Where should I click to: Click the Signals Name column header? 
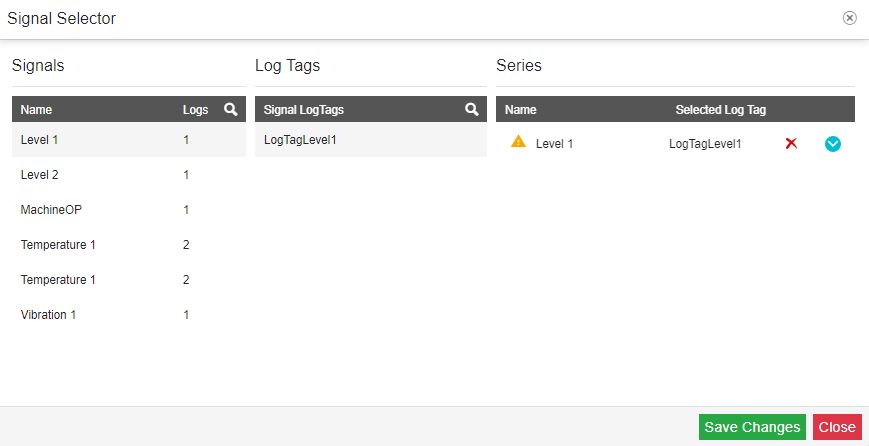36,110
